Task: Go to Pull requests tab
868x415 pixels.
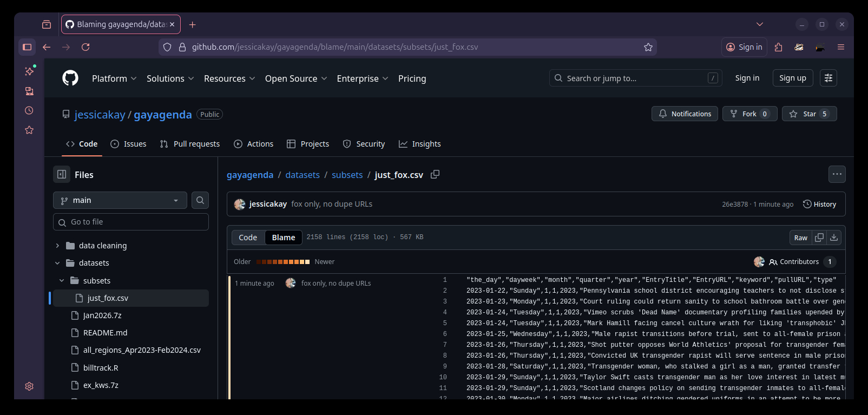Action: coord(190,144)
